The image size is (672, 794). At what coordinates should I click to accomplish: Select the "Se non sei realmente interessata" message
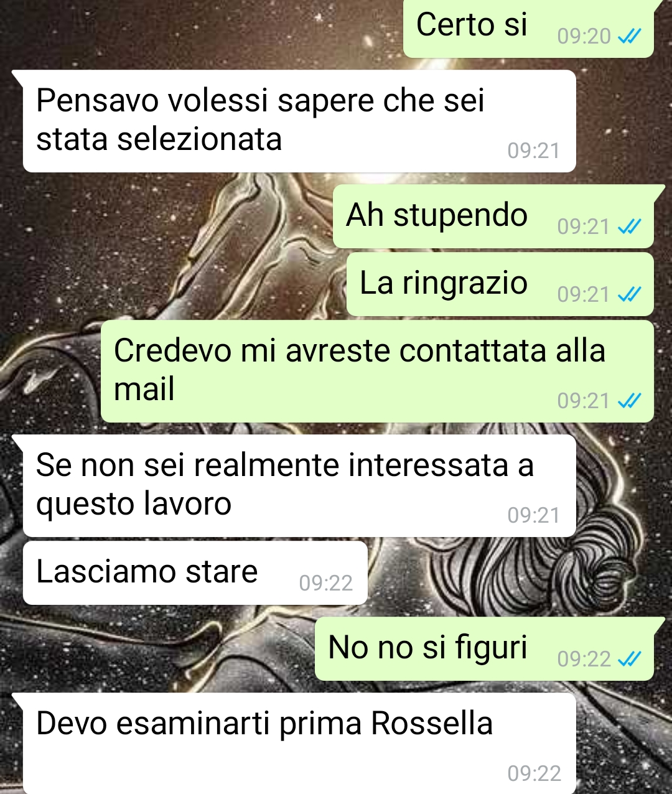(x=299, y=485)
